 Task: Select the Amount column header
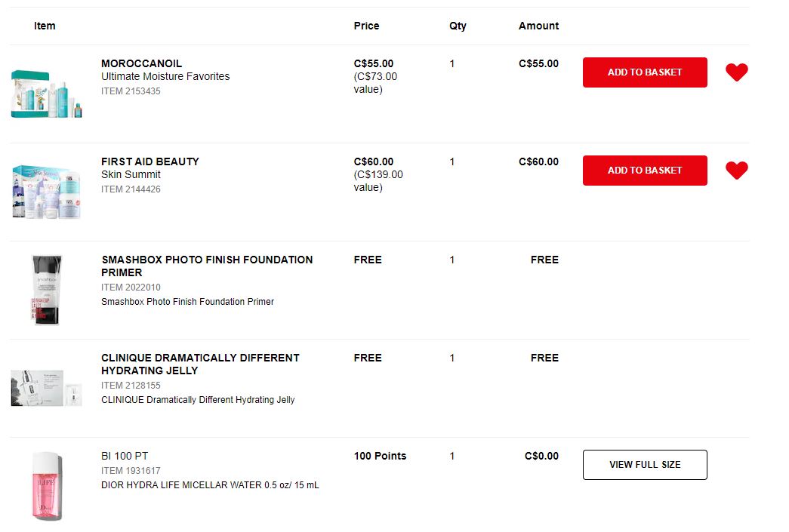pos(538,26)
